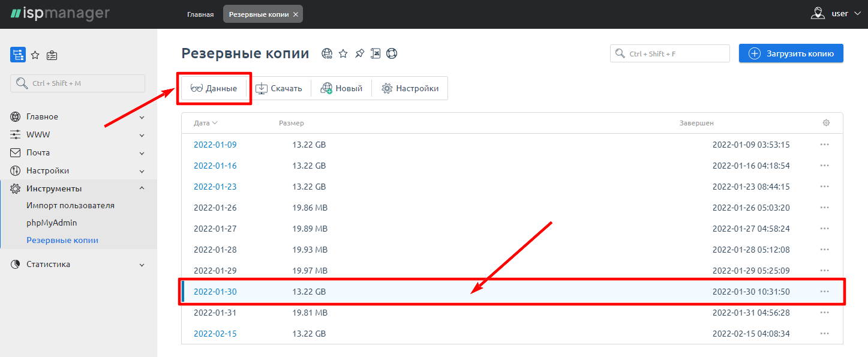Pin the Резервные копии page
Viewport: 868px width, 357px height.
coord(359,54)
